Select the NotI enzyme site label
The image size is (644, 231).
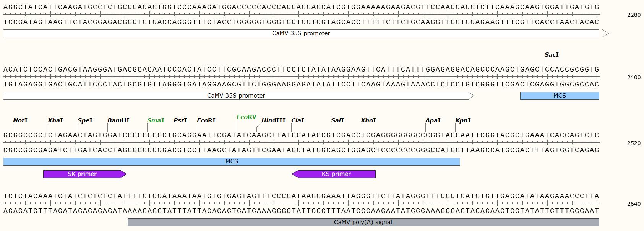click(20, 120)
